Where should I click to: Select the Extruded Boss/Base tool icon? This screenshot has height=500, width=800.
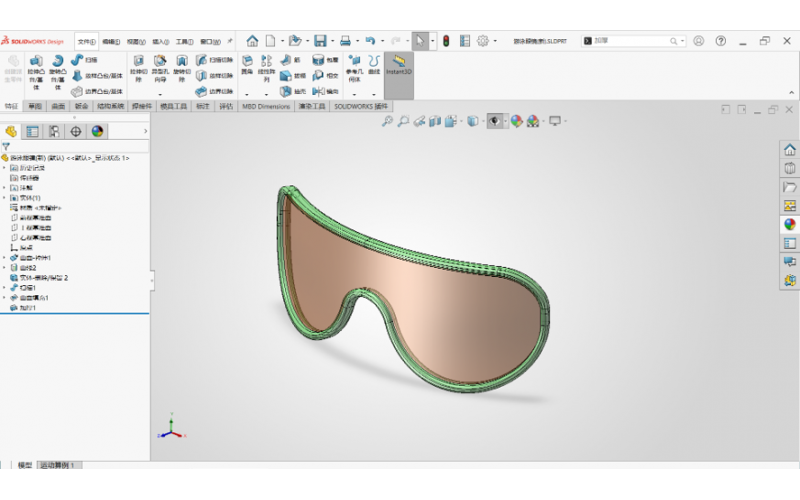click(36, 61)
